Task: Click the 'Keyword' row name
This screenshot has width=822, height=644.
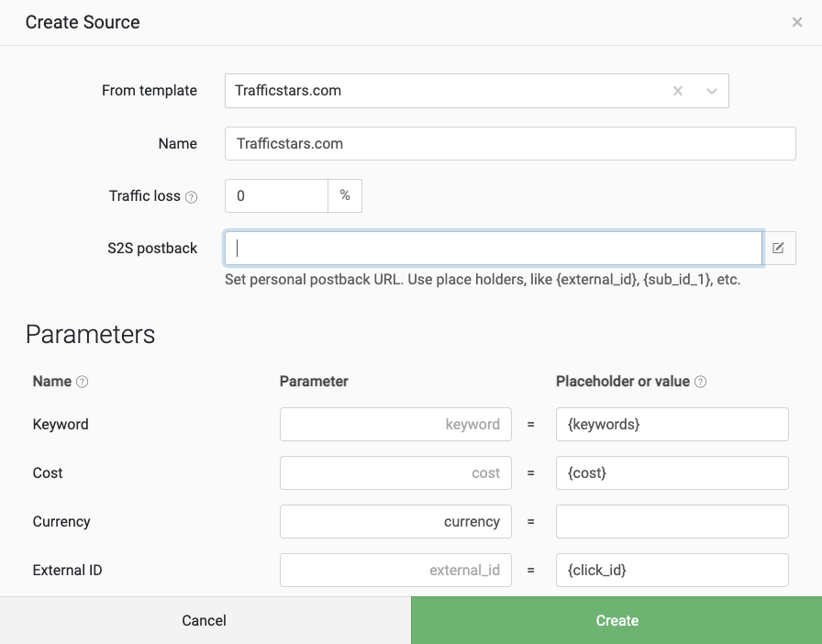Action: tap(61, 424)
